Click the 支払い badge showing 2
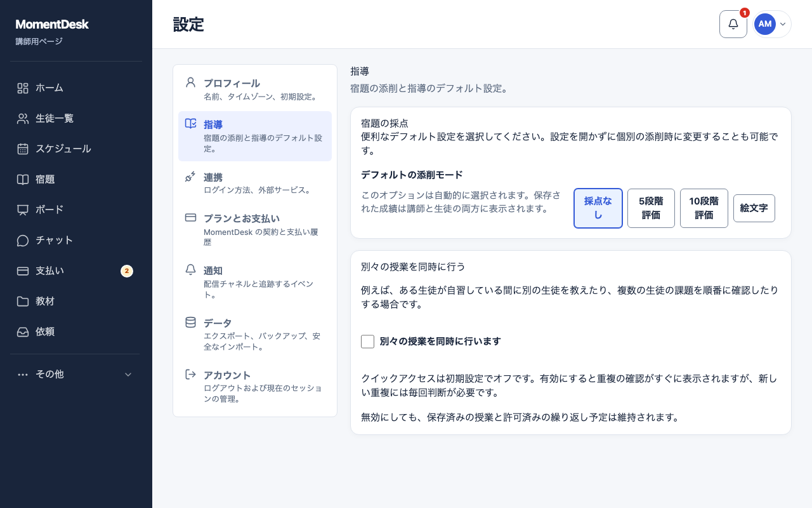The height and width of the screenshot is (508, 812). point(127,271)
